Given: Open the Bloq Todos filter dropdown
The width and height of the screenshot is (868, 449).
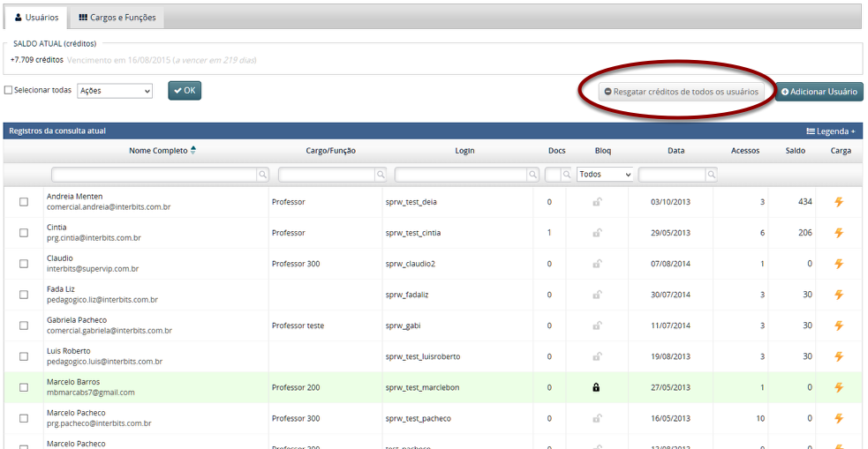Looking at the screenshot, I should tap(605, 175).
